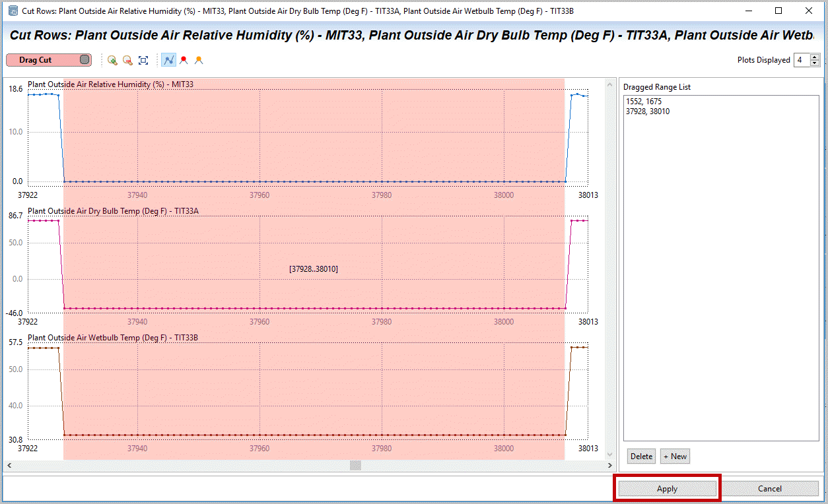Screen dimensions: 828x504
Task: Toggle the blue line plot mode icon
Action: click(x=169, y=60)
